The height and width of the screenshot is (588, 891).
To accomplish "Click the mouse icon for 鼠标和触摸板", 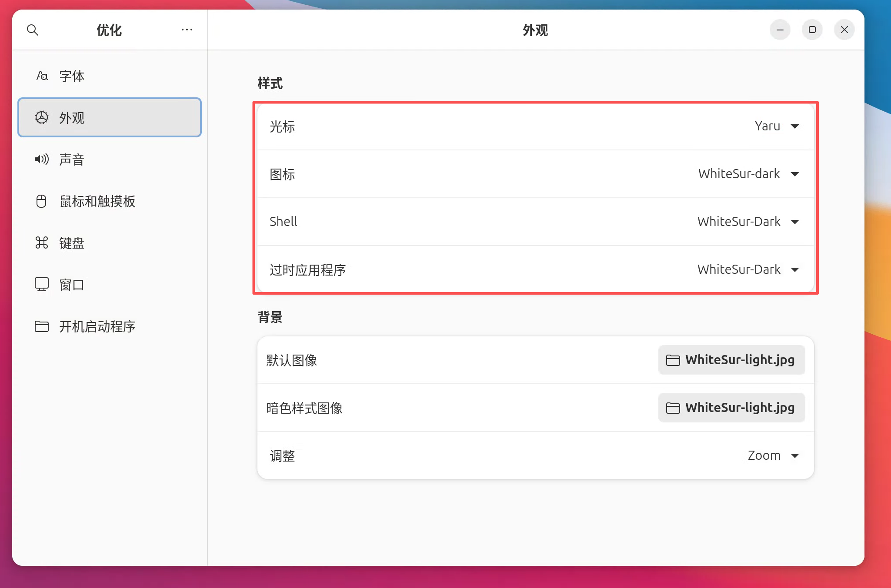I will click(41, 201).
